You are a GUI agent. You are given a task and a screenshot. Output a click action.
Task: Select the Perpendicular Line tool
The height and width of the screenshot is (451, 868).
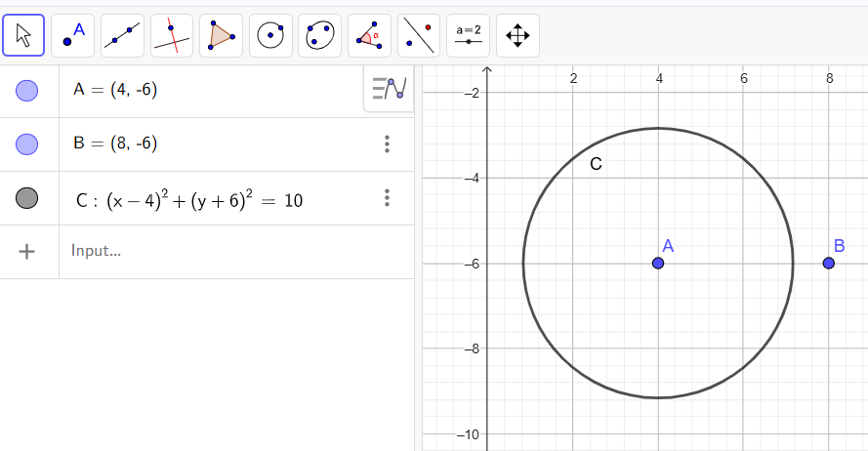click(x=172, y=36)
